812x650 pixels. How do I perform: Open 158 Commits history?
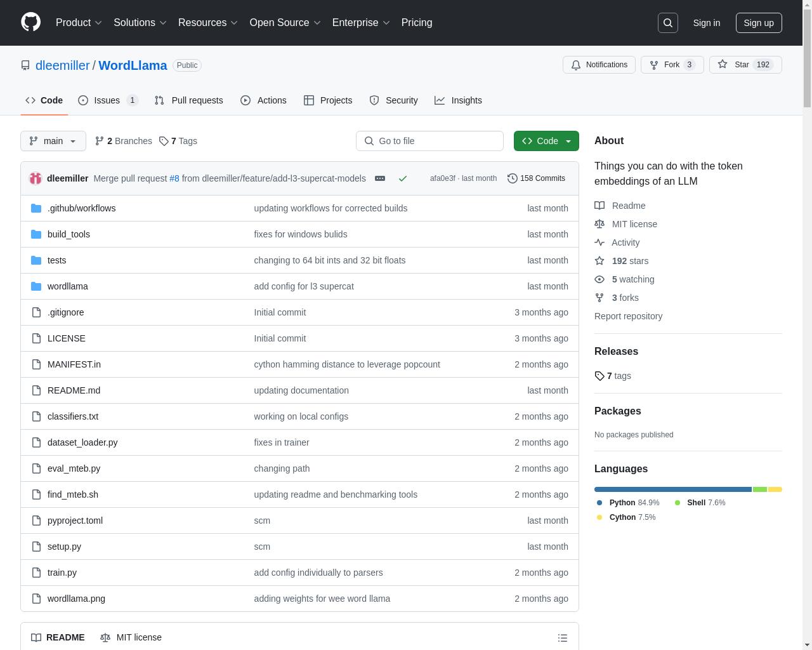click(x=536, y=178)
